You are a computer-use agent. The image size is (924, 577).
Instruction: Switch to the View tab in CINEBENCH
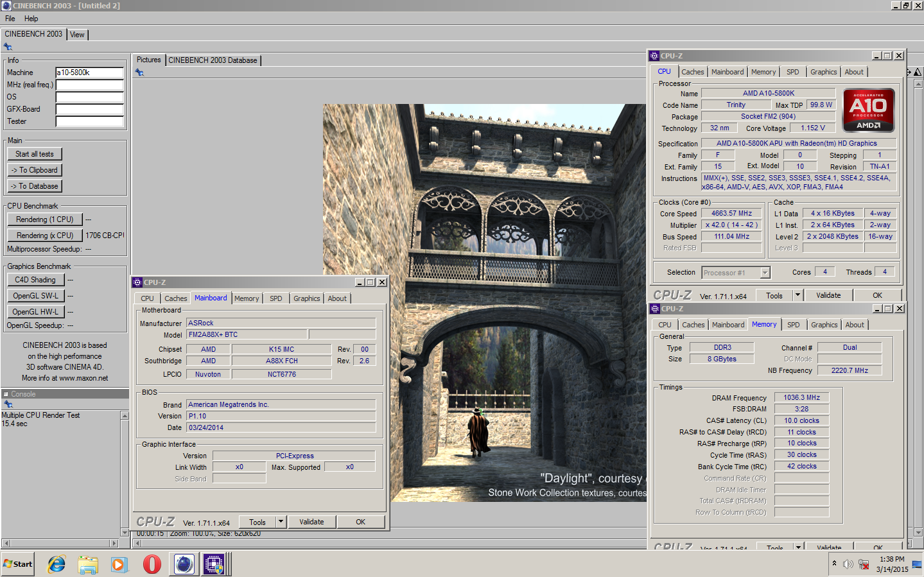point(77,35)
